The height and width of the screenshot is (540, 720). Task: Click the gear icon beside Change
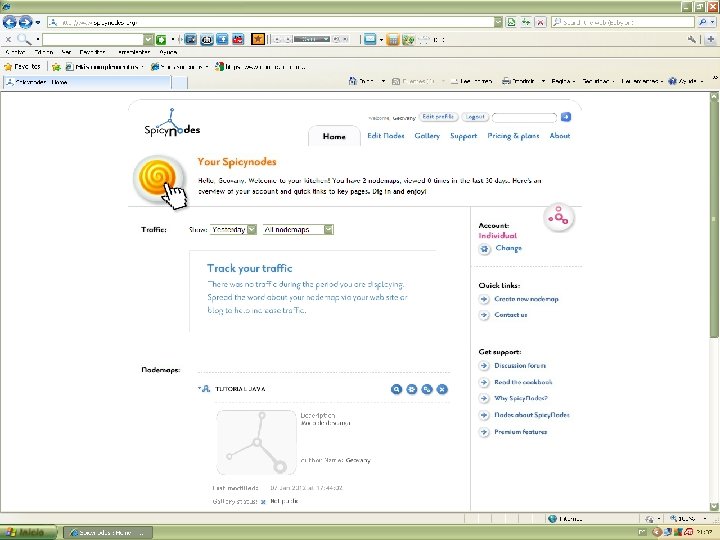(x=484, y=249)
